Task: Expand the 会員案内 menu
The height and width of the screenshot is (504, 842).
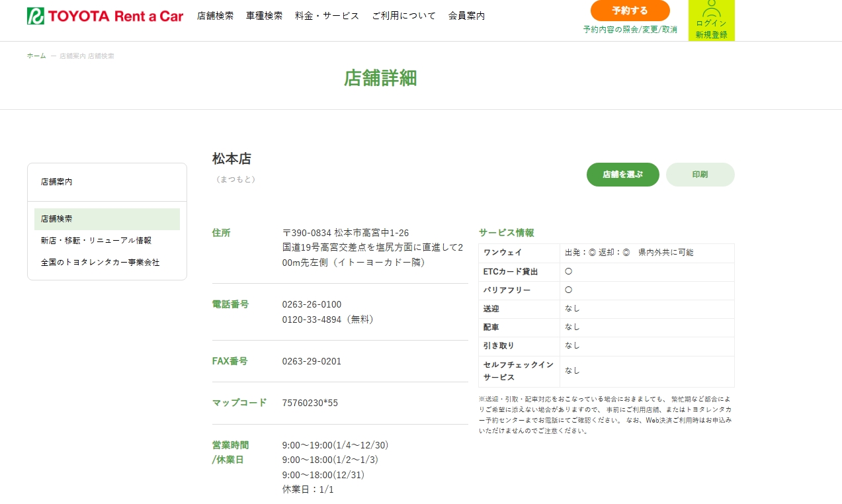Action: (x=466, y=16)
